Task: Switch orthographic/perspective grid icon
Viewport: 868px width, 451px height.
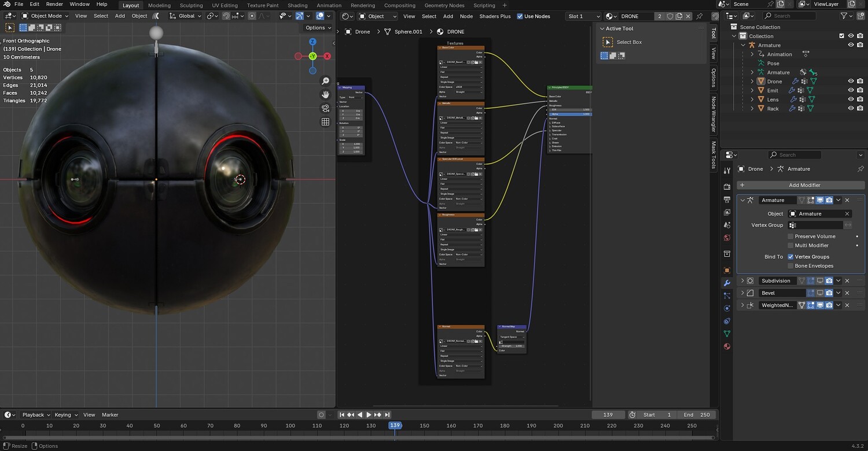Action: pyautogui.click(x=325, y=122)
